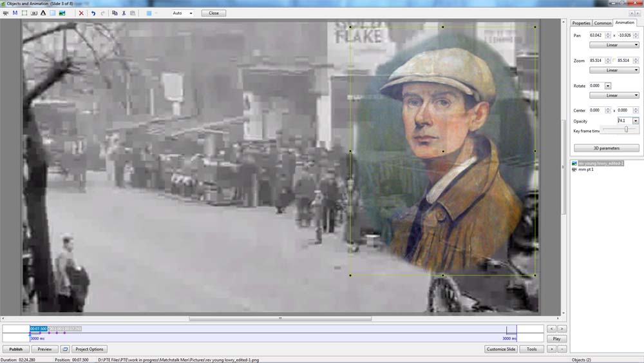The height and width of the screenshot is (363, 644).
Task: Select the mm pt 1 video object
Action: pyautogui.click(x=585, y=170)
